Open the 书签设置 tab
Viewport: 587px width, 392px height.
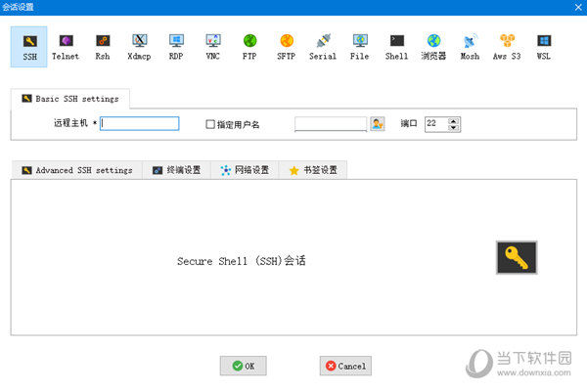pos(313,170)
